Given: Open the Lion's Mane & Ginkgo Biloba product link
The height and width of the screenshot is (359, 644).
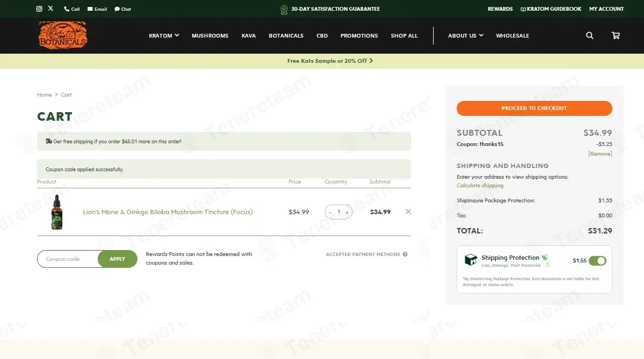Looking at the screenshot, I should click(167, 212).
